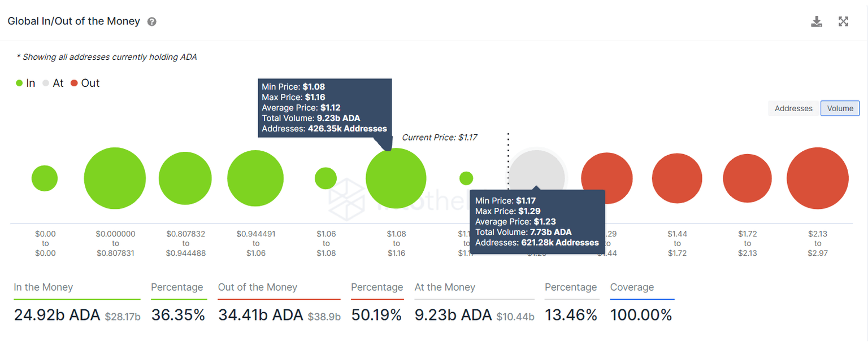The width and height of the screenshot is (868, 346).
Task: Toggle the gray At legend item
Action: tap(53, 83)
